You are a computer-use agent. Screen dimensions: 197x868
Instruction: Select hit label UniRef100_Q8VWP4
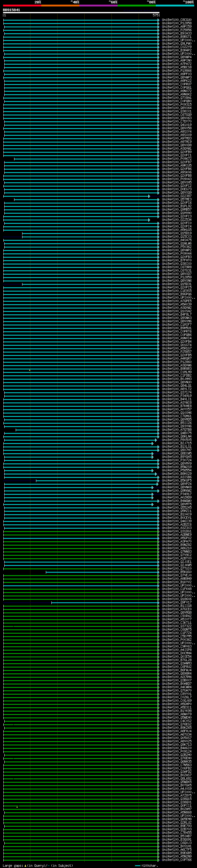(x=176, y=57)
